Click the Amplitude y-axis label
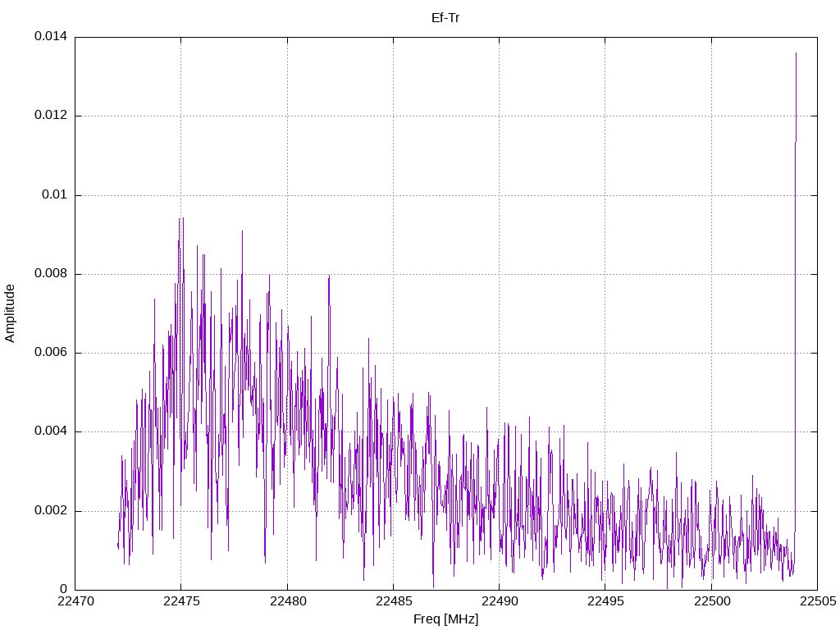 coord(10,313)
